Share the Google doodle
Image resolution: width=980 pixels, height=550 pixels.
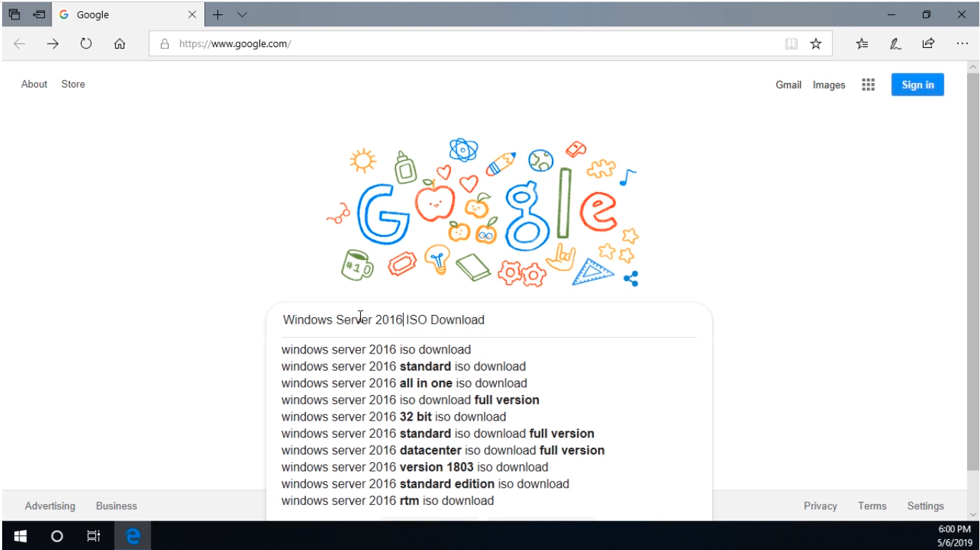point(630,279)
